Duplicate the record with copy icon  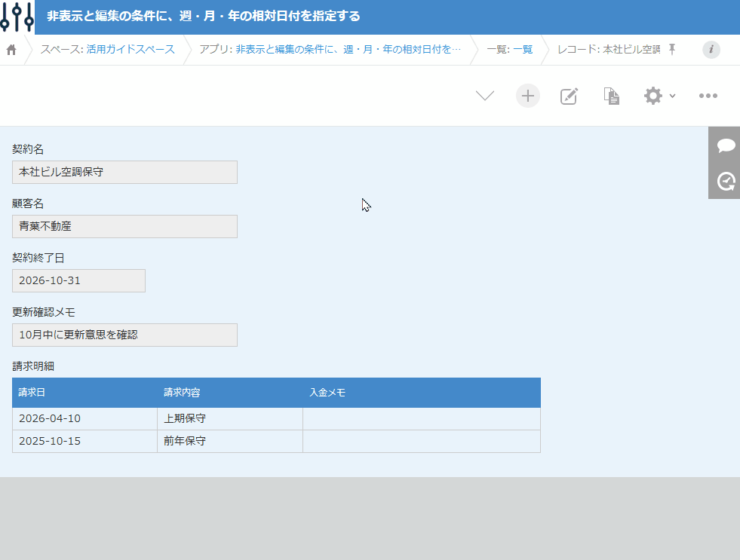(x=612, y=96)
